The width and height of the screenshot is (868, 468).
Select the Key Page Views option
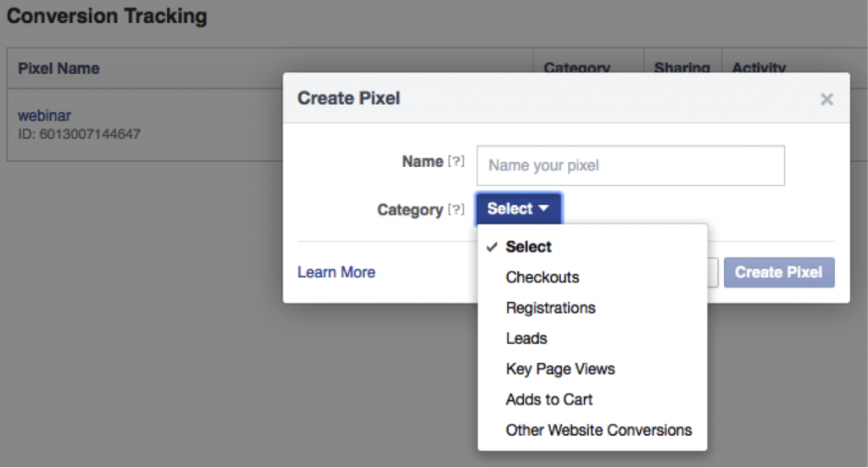(560, 369)
